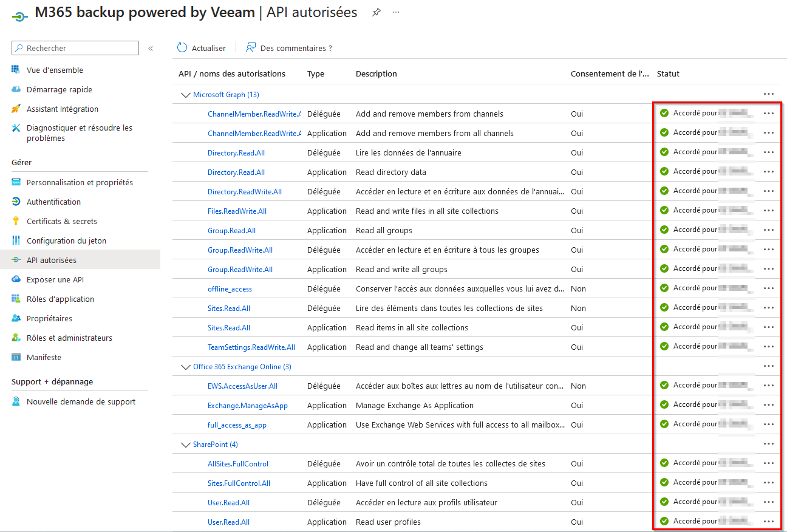Click the Des commentaires feedback icon
Image resolution: width=787 pixels, height=532 pixels.
coord(251,48)
